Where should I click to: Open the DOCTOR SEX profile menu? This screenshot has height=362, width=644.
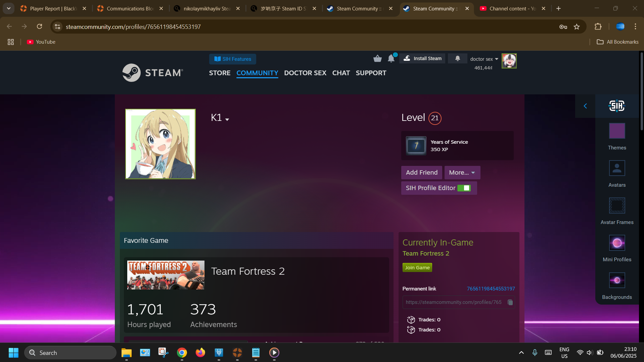(305, 73)
